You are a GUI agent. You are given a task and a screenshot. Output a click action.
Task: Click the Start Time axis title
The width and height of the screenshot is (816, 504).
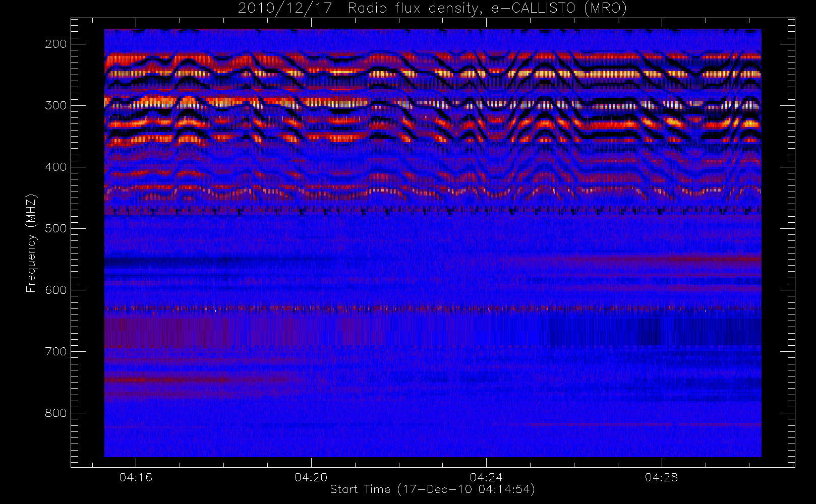coord(432,489)
